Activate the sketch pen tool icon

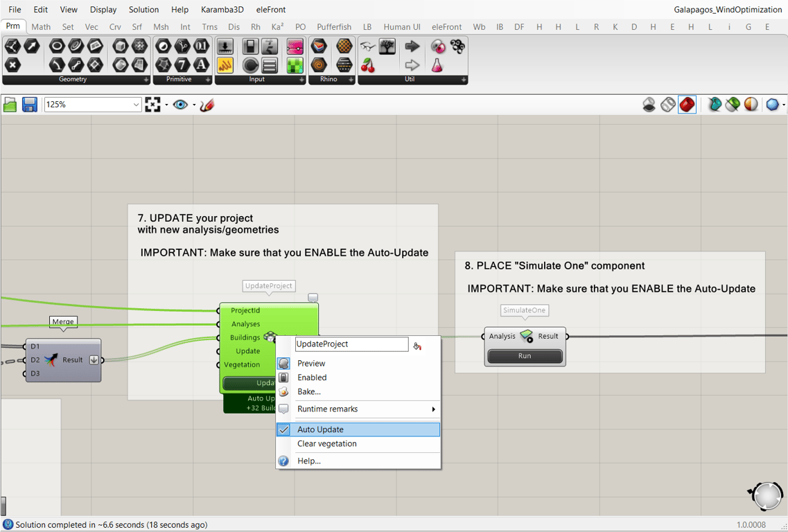click(207, 105)
